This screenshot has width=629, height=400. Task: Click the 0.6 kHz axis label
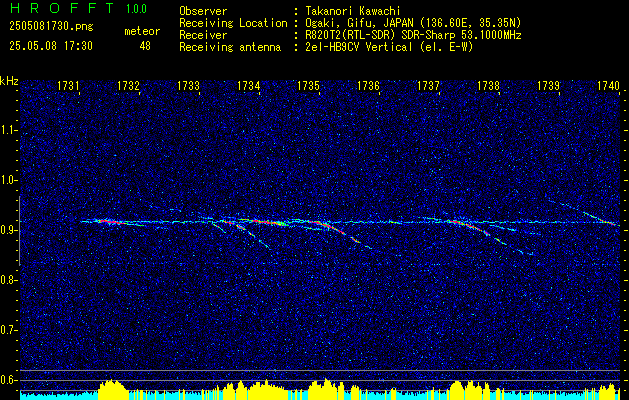click(9, 380)
